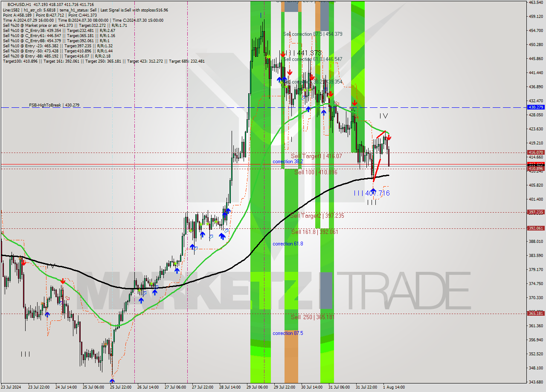Click the blue up arrow above the 407.716 label
Viewport: 546px width, 392px height.
[x=373, y=191]
